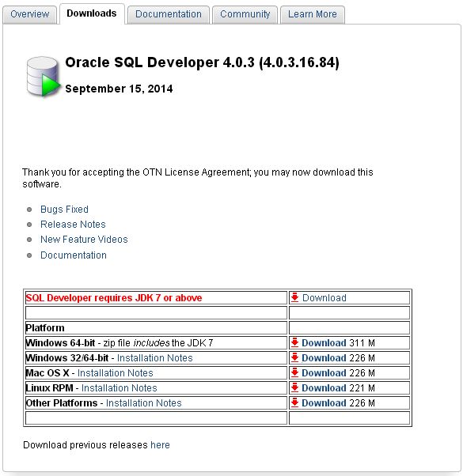Go to the Community tab
The width and height of the screenshot is (463, 476).
tap(245, 14)
